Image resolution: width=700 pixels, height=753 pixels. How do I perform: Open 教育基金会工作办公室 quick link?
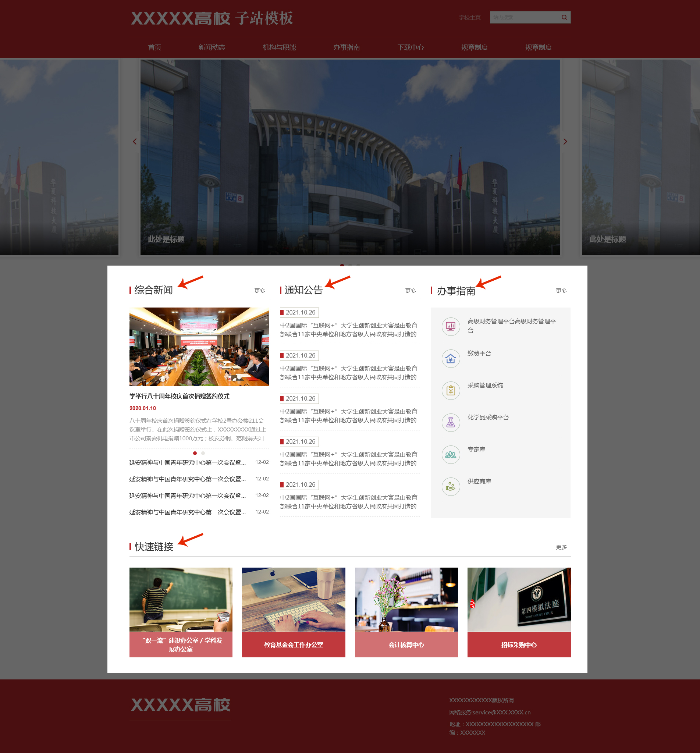[293, 644]
